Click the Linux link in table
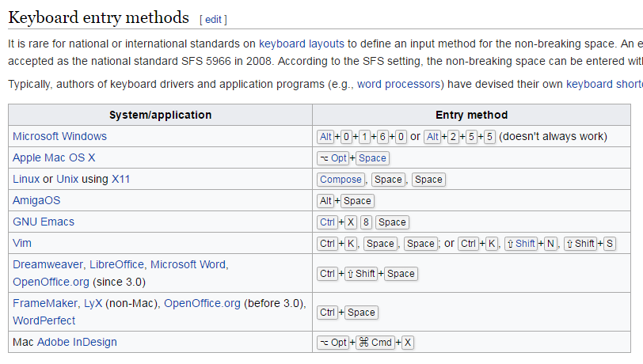This screenshot has height=364, width=643. pyautogui.click(x=26, y=179)
